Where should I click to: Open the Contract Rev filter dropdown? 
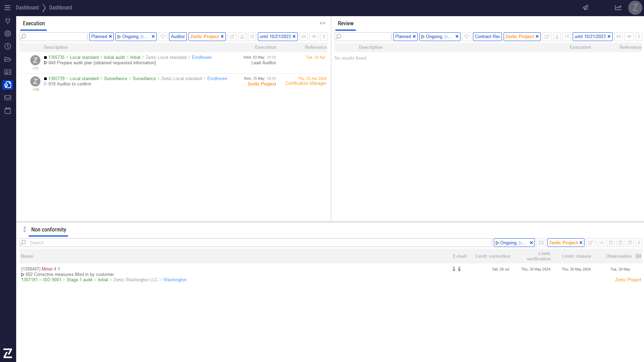point(487,37)
